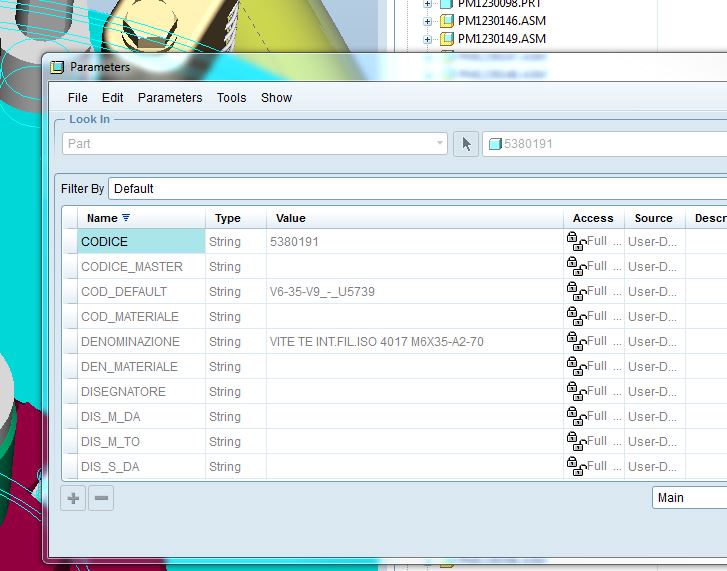Viewport: 727px width, 571px height.
Task: Select the DENOMINAZIONE parameter name
Action: 141,342
